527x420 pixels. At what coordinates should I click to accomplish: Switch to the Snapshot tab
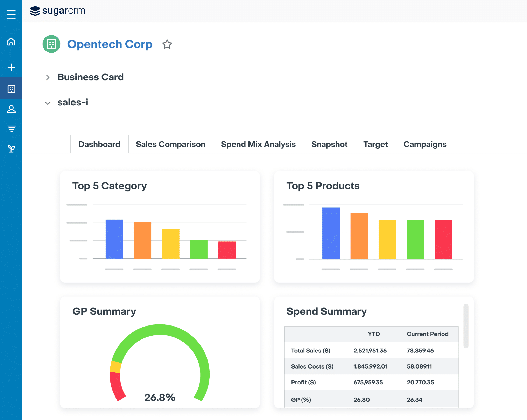(x=329, y=144)
